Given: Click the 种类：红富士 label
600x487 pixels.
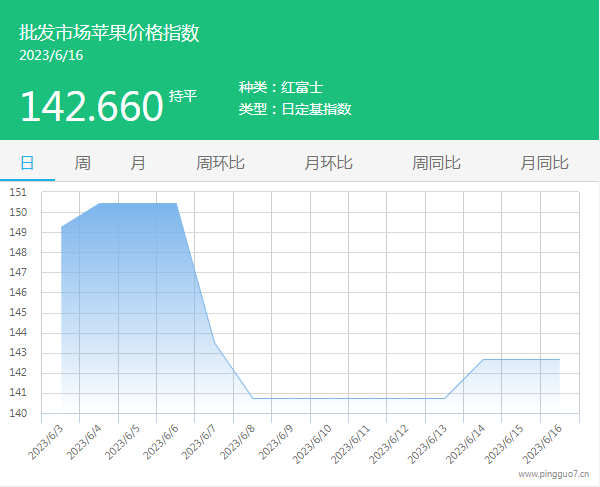Looking at the screenshot, I should [280, 88].
